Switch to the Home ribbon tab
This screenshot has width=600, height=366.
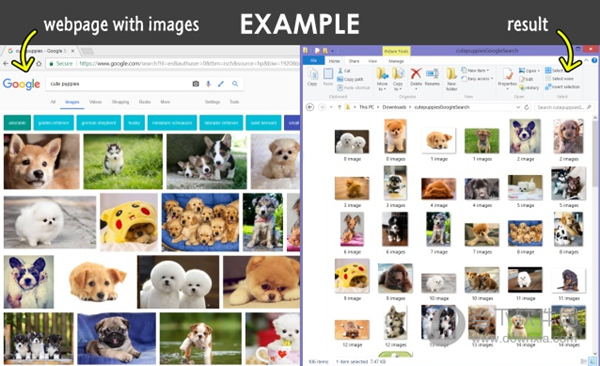pyautogui.click(x=334, y=61)
